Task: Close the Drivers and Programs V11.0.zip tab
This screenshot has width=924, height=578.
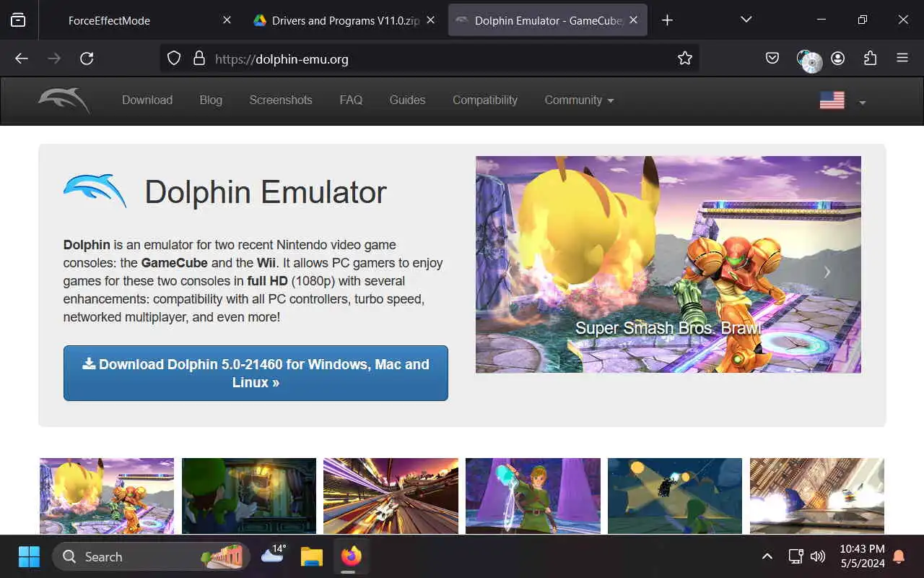Action: [x=430, y=20]
